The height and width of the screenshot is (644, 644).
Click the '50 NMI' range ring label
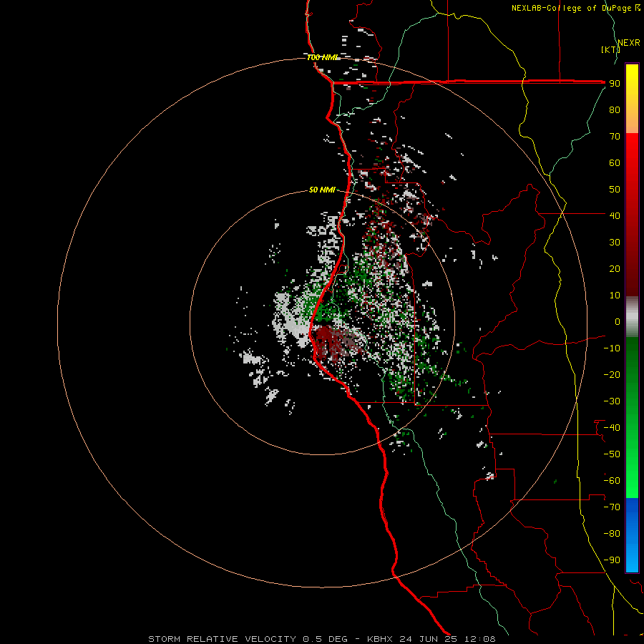322,190
